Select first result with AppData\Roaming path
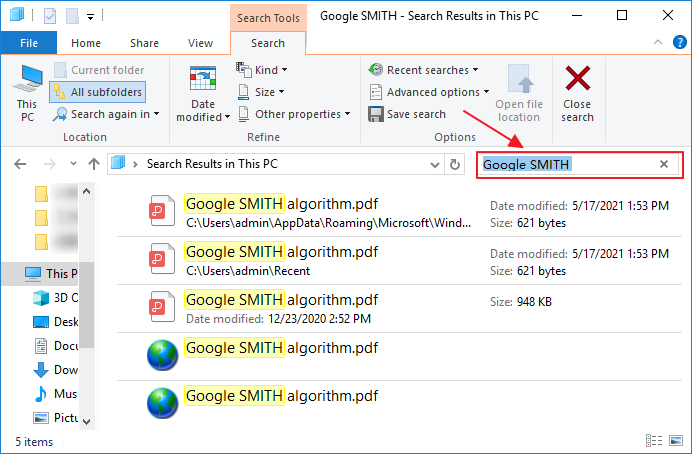 (399, 213)
